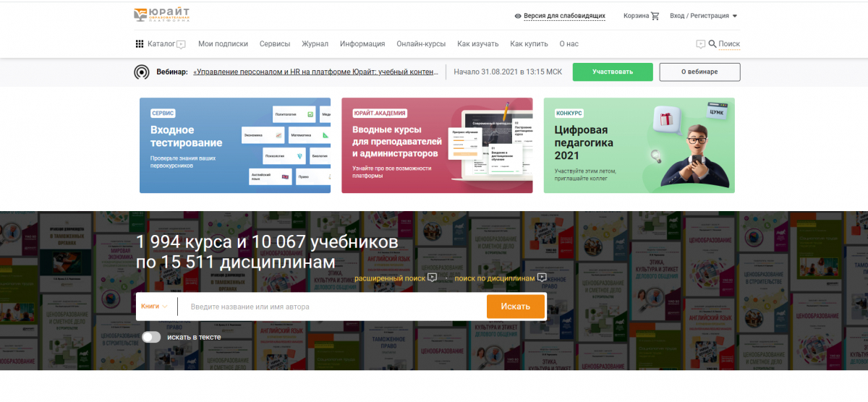868x402 pixels.
Task: Click the расширенный поиск link
Action: 390,278
